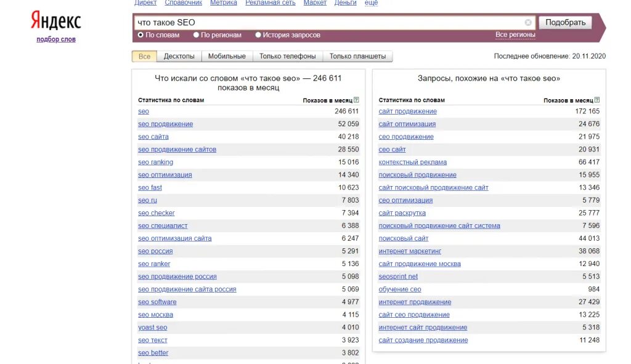The height and width of the screenshot is (364, 631).
Task: Open 'Деньги' top navigation link
Action: pos(345,3)
